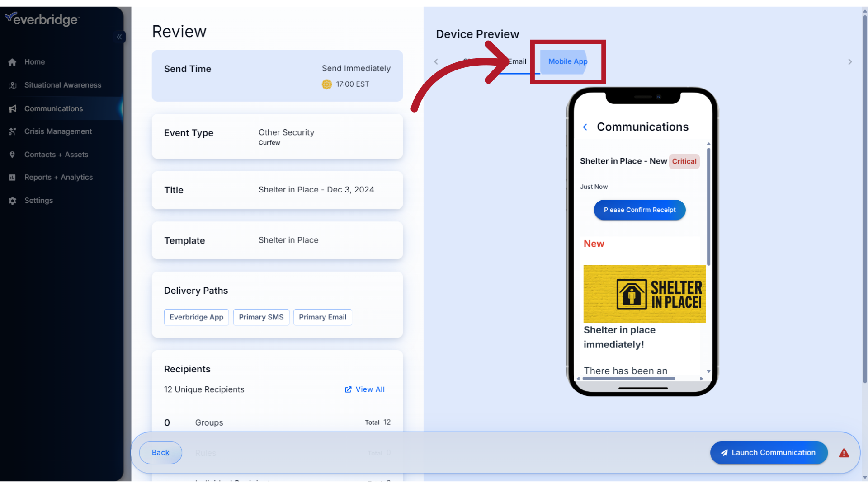This screenshot has height=488, width=868.
Task: Navigate to Communications section
Action: pos(53,108)
